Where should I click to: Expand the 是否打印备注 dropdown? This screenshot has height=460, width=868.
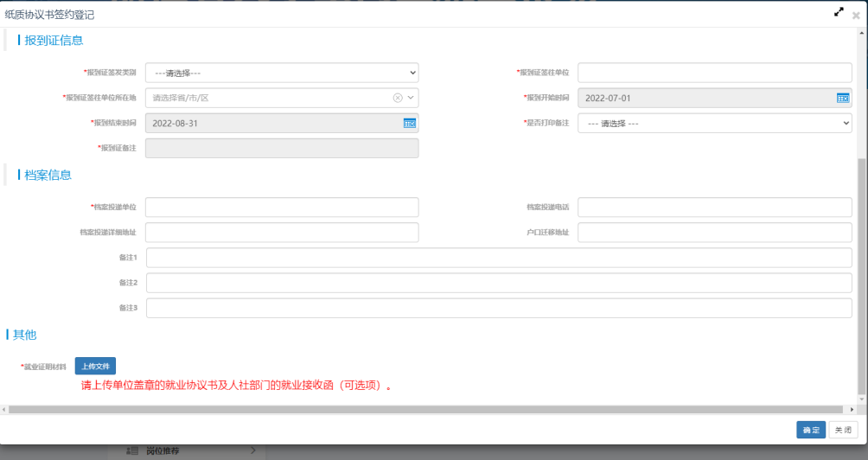click(714, 123)
